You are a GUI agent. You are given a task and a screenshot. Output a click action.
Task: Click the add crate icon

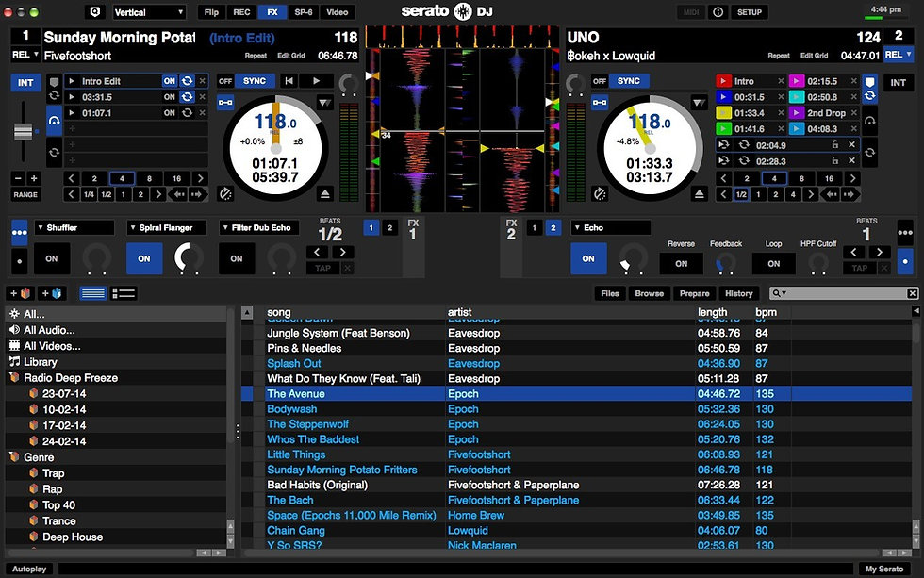[20, 293]
